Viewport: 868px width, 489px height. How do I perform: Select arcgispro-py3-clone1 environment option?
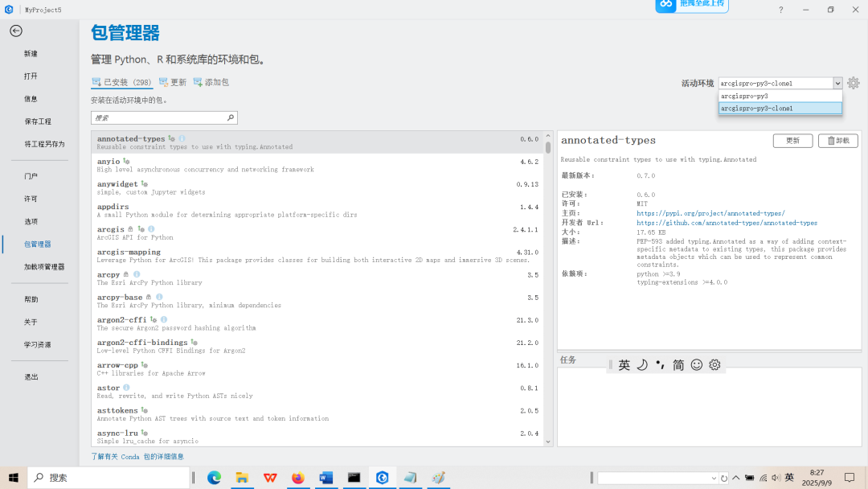[x=780, y=108]
